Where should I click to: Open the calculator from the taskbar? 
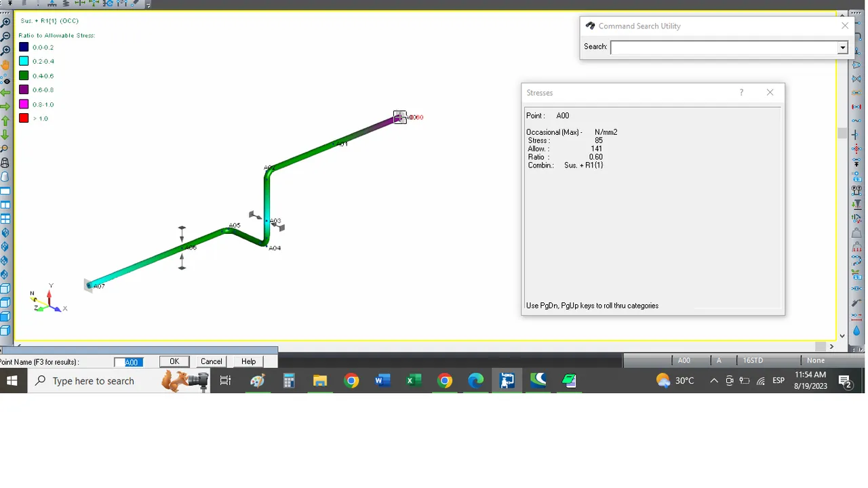point(289,381)
